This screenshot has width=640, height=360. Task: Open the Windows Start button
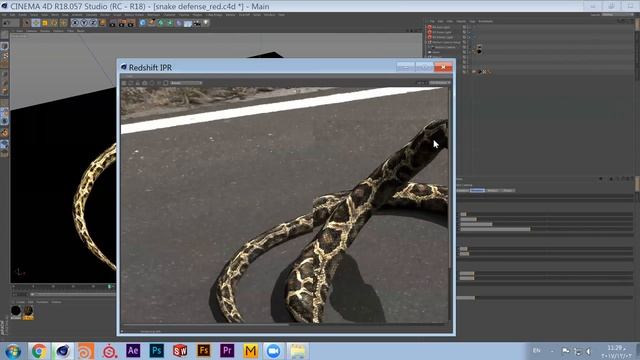click(13, 351)
